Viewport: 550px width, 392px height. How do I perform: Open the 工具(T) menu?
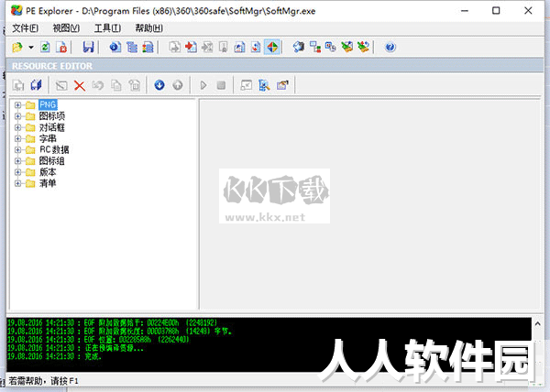coord(107,28)
